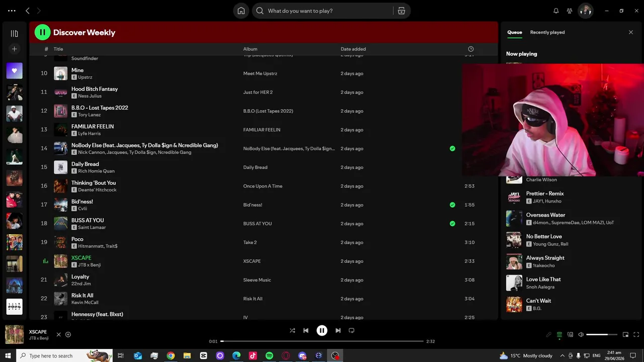Open the profile avatar menu
The height and width of the screenshot is (362, 644).
[x=585, y=11]
